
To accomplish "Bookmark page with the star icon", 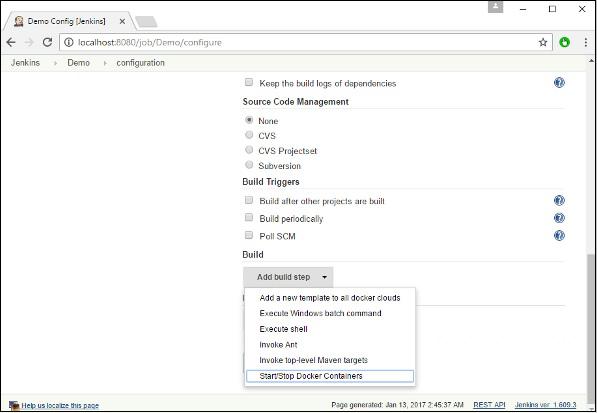I will (x=543, y=42).
